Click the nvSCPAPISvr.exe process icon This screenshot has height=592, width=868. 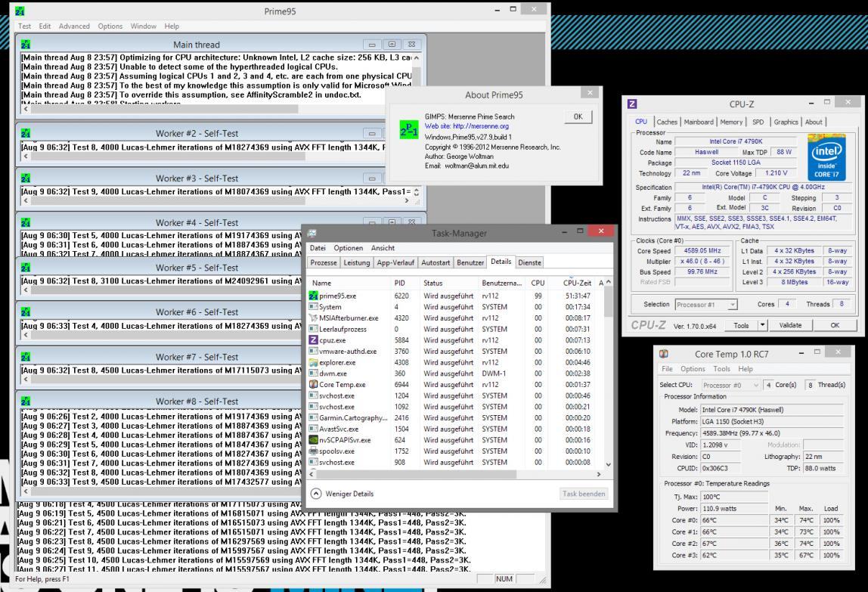pyautogui.click(x=313, y=440)
